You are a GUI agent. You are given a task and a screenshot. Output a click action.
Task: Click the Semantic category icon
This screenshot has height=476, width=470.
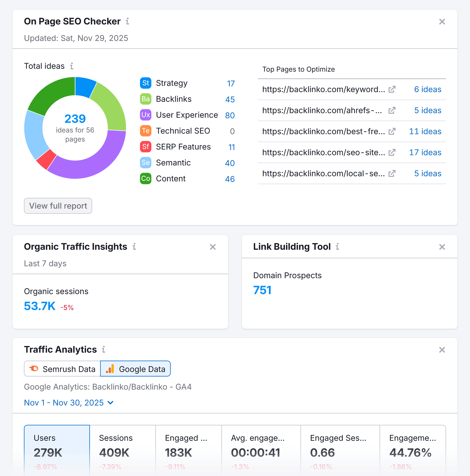click(x=146, y=163)
